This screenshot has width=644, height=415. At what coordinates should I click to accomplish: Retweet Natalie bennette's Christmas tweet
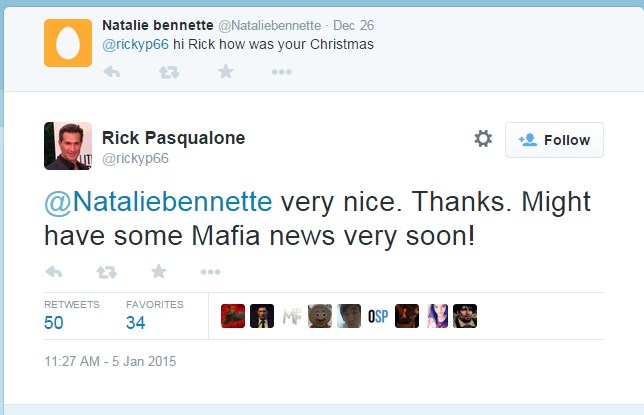pos(169,72)
